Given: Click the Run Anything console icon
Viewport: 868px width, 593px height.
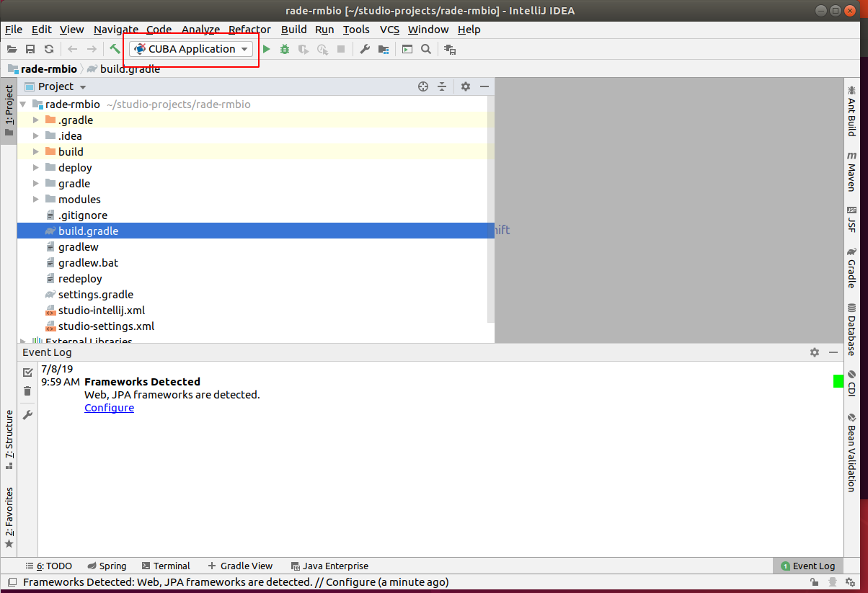Looking at the screenshot, I should coord(407,49).
